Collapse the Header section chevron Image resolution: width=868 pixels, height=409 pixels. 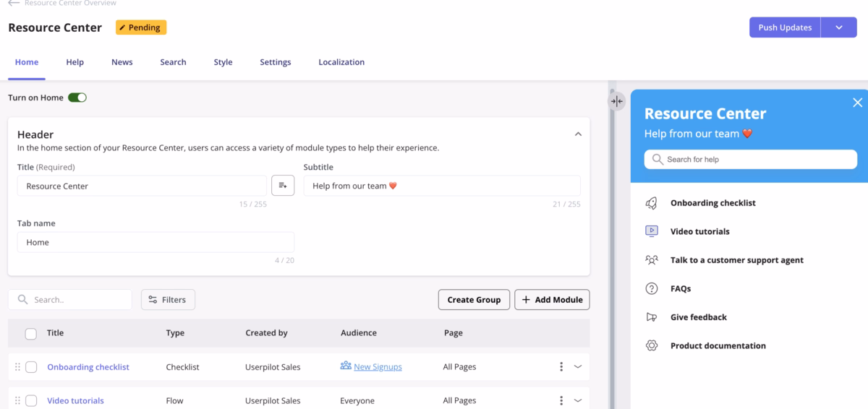pos(578,134)
